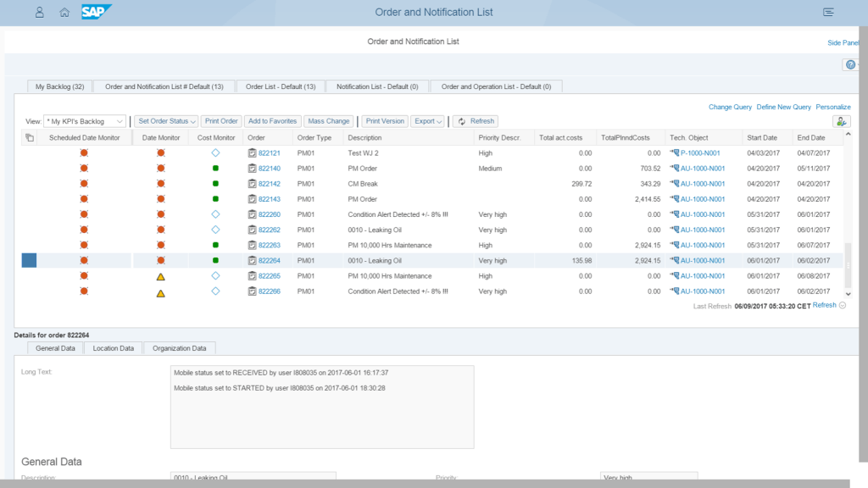The height and width of the screenshot is (488, 868).
Task: Click the 2,414.55 planned costs value
Action: [x=648, y=199]
